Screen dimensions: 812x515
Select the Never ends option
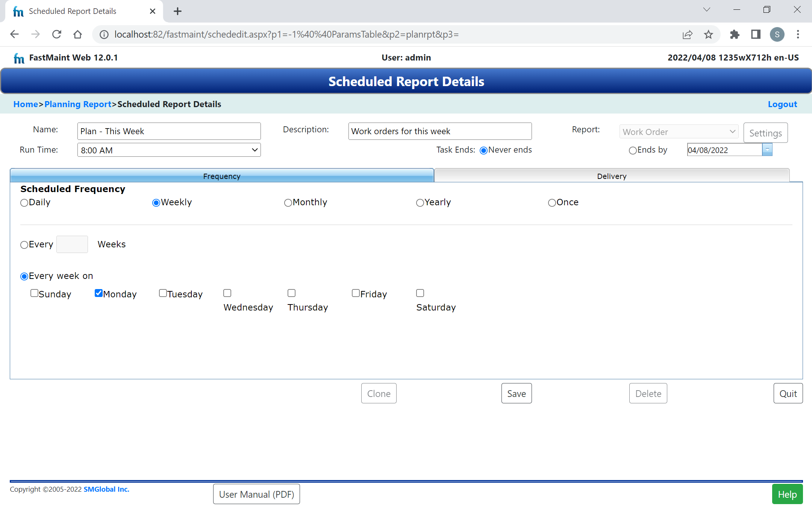[x=483, y=151]
